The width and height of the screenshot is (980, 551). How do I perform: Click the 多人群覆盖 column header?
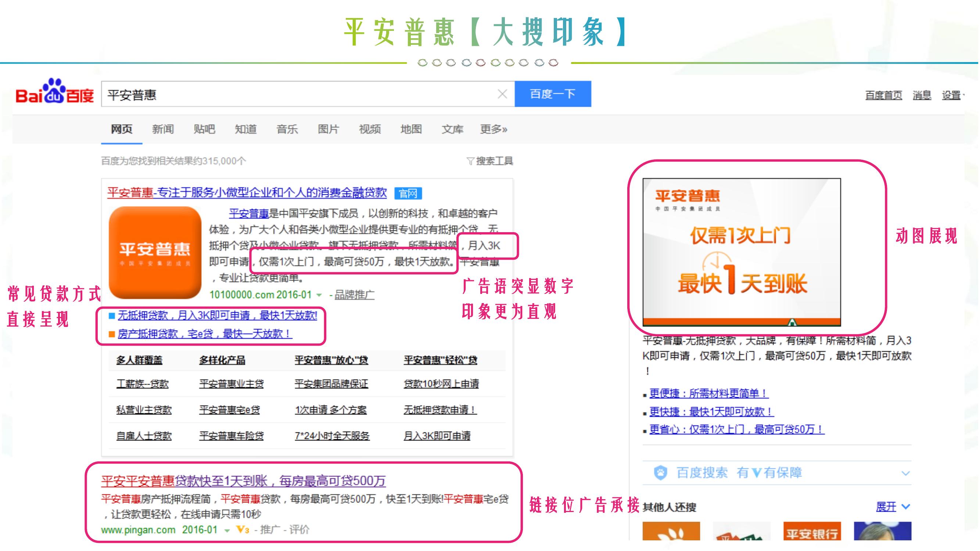[139, 360]
